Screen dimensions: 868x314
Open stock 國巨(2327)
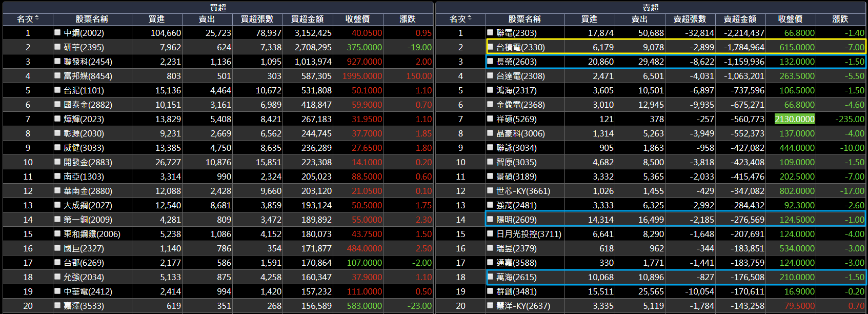coord(84,248)
